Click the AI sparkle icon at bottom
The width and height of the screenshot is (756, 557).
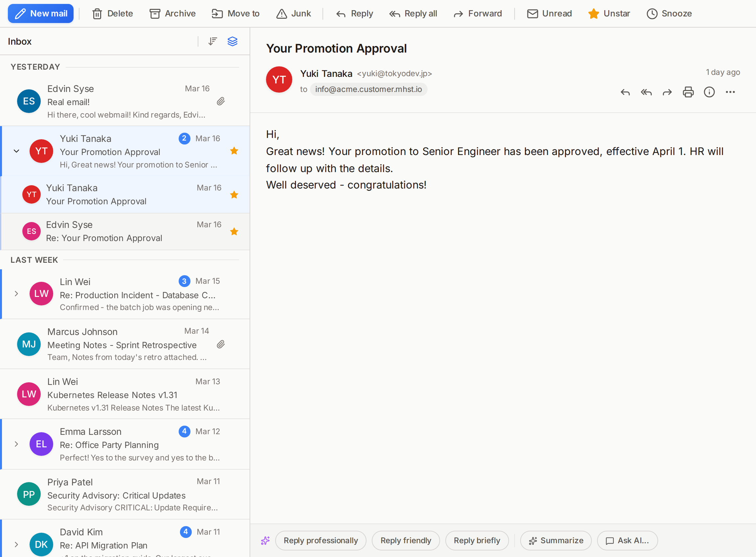point(265,541)
